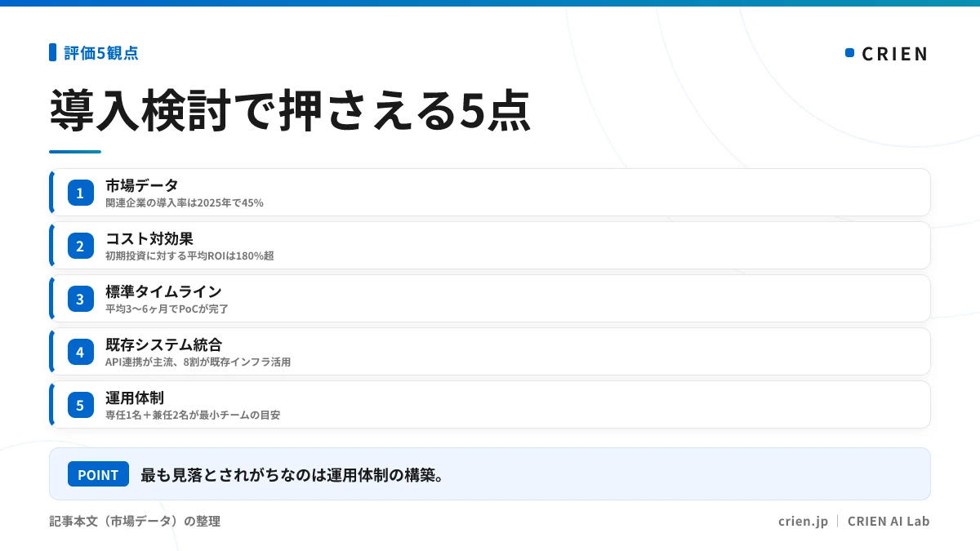980x551 pixels.
Task: Click the number 4 badge for 既存システム統合
Action: point(80,352)
